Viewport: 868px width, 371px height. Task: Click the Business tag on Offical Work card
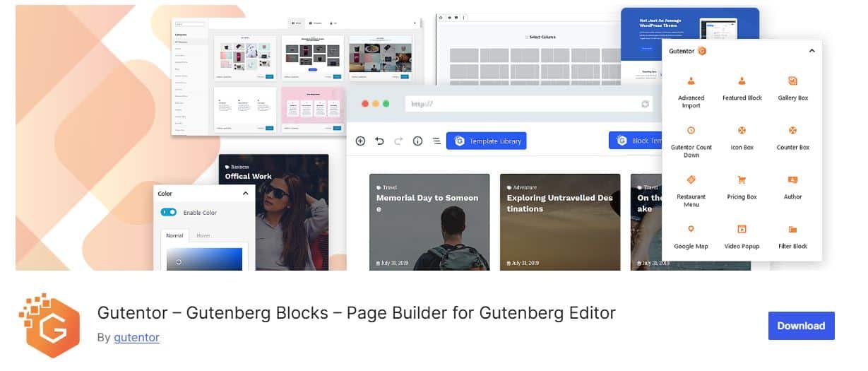click(x=237, y=167)
